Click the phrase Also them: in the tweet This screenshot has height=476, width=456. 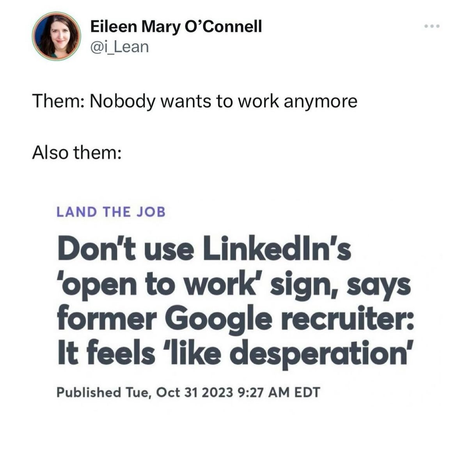pyautogui.click(x=77, y=152)
